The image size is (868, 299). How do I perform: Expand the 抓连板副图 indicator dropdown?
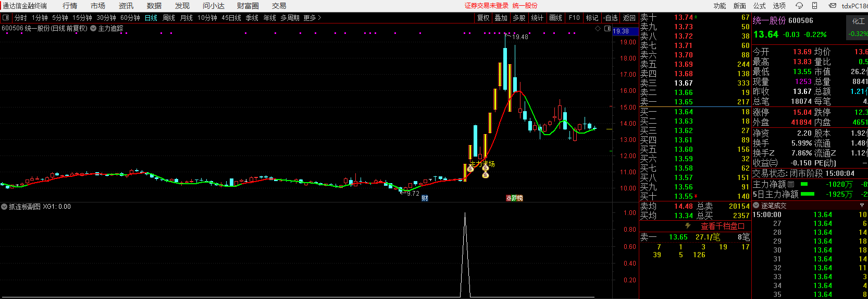tap(4, 207)
